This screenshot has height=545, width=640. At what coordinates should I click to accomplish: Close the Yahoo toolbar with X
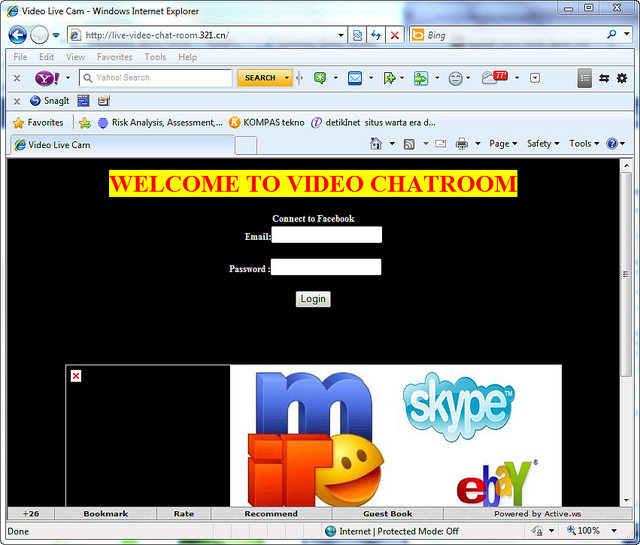coord(17,78)
